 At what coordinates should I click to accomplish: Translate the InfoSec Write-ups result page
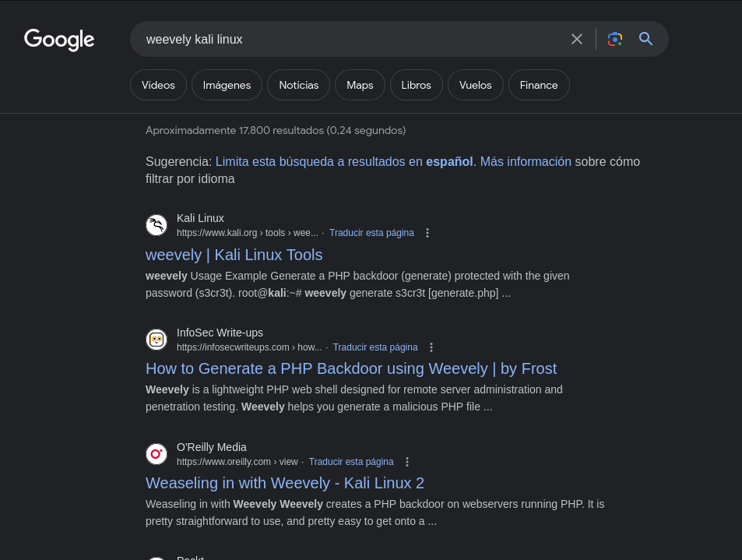coord(375,347)
